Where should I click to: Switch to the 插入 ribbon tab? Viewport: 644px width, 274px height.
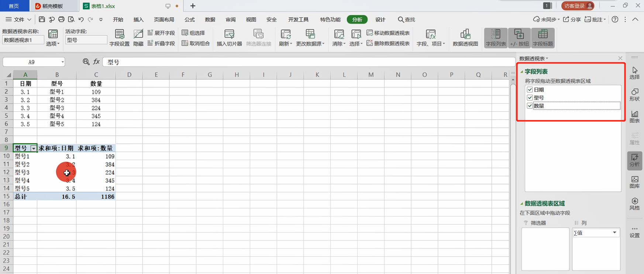tap(138, 20)
